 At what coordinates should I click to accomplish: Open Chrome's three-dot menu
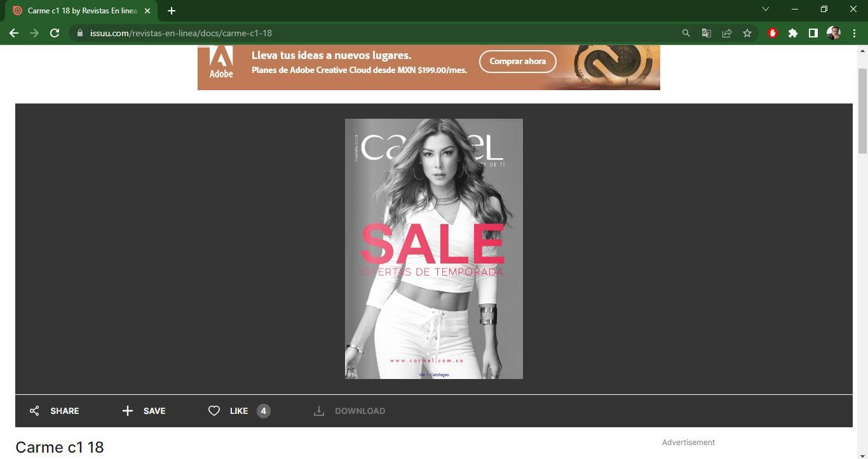(854, 33)
